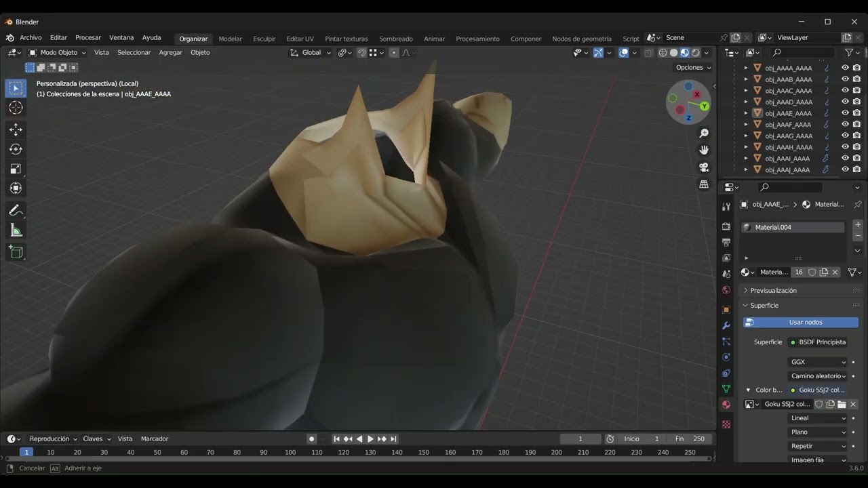This screenshot has height=488, width=868.
Task: Jump to the end frame
Action: click(x=393, y=439)
